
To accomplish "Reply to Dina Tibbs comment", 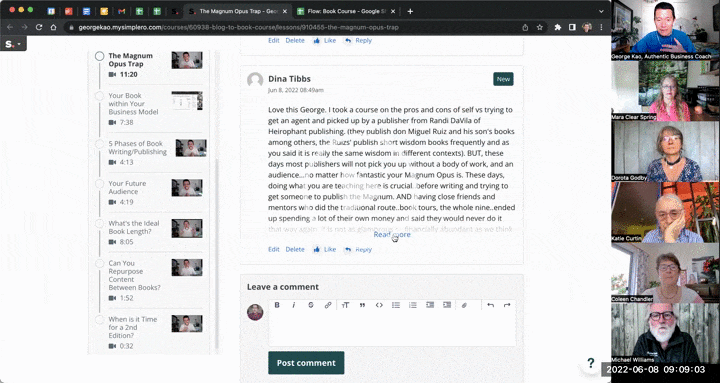I will tap(358, 249).
